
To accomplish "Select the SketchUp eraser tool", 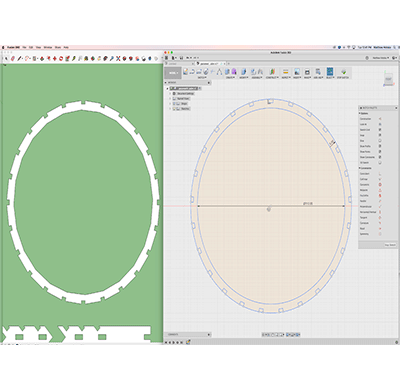I will [x=13, y=58].
